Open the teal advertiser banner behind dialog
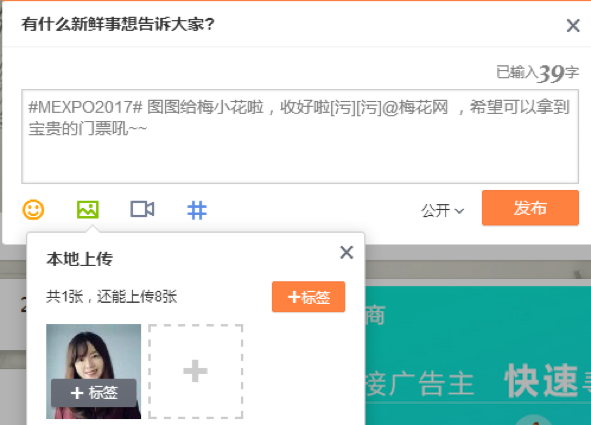Viewport: 591px width, 425px height. [478, 355]
